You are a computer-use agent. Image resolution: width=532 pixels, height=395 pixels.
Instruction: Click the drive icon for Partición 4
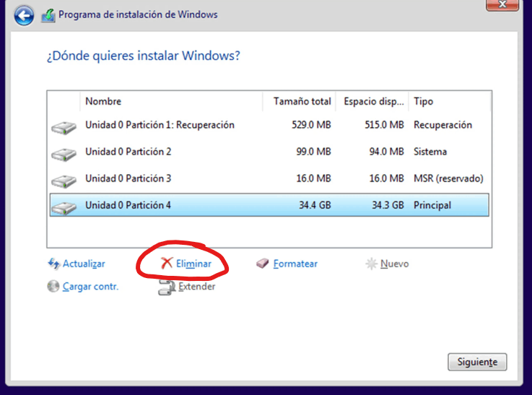pos(64,207)
